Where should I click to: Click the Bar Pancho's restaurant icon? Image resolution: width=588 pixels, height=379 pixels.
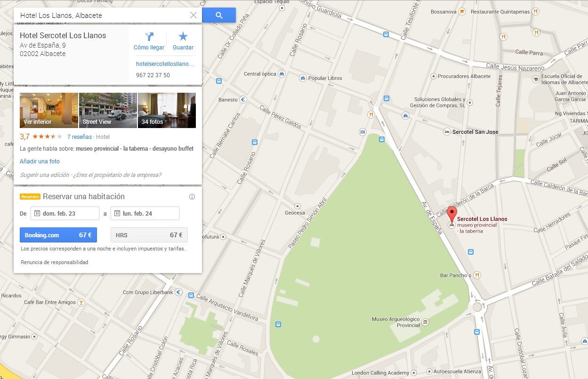click(477, 275)
